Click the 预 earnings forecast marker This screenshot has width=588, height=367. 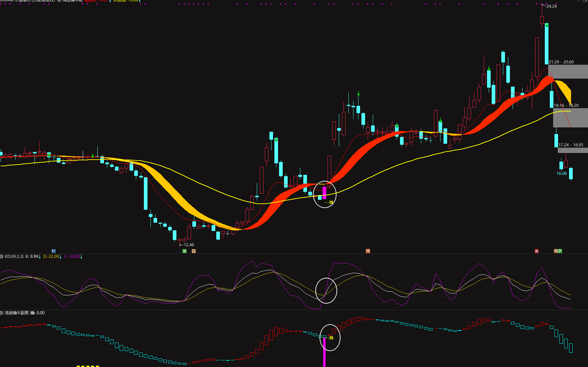[368, 251]
